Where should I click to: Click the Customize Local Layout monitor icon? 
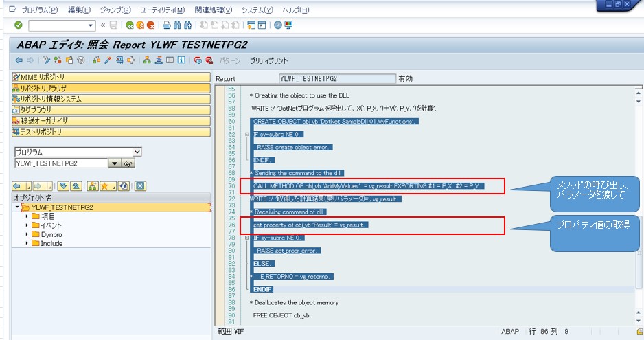[x=288, y=25]
